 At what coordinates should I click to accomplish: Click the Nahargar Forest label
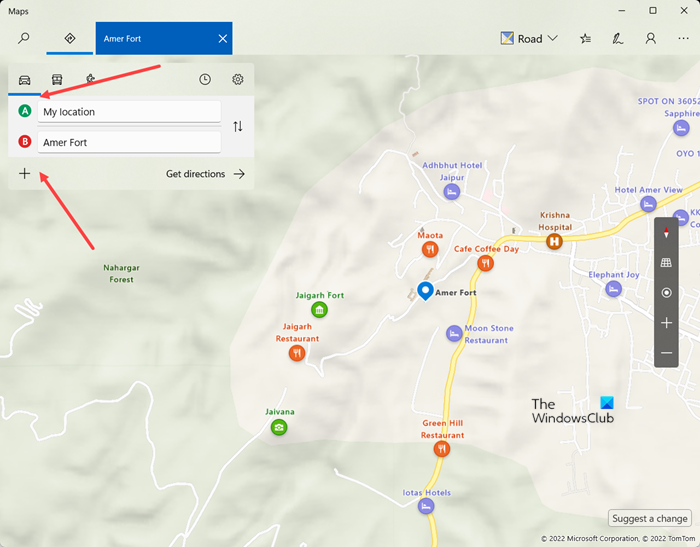[121, 273]
